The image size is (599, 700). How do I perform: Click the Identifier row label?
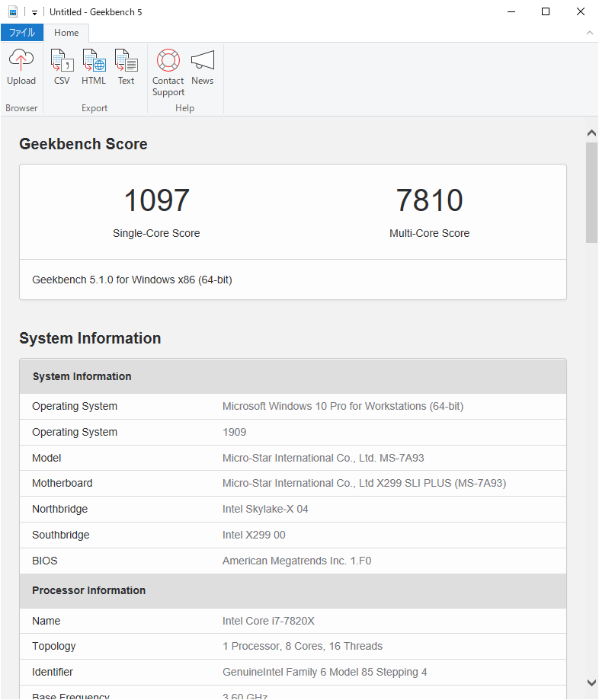click(x=53, y=672)
